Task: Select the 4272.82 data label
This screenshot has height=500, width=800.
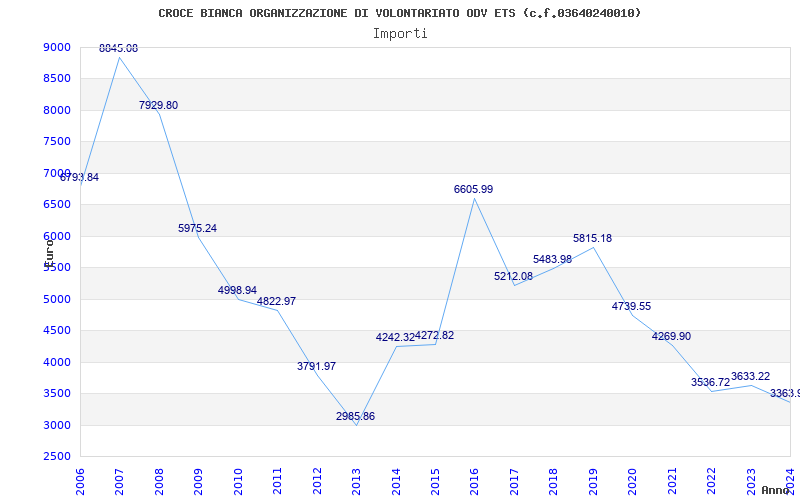Action: point(434,335)
